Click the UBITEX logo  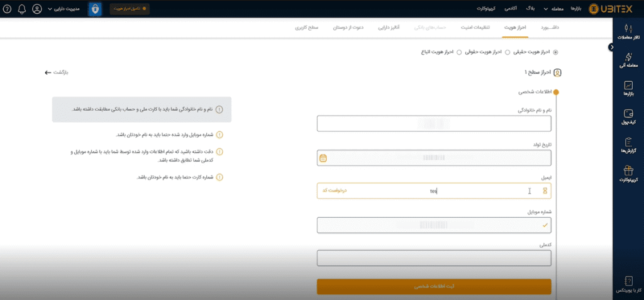tap(610, 9)
